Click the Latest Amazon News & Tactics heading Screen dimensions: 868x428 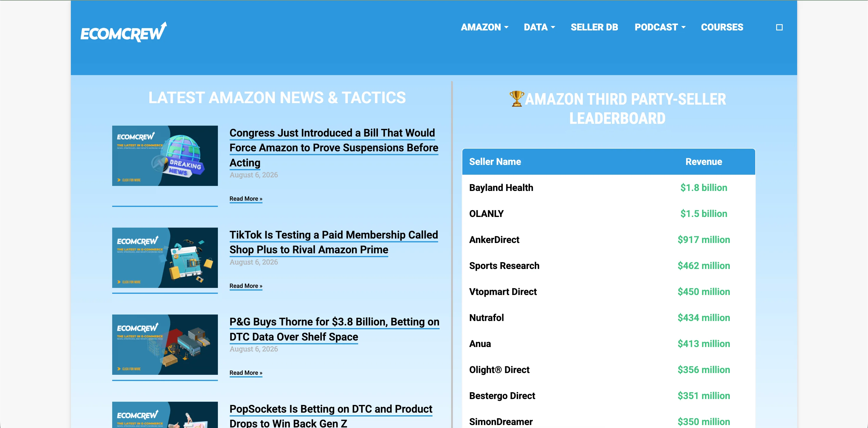click(x=277, y=98)
